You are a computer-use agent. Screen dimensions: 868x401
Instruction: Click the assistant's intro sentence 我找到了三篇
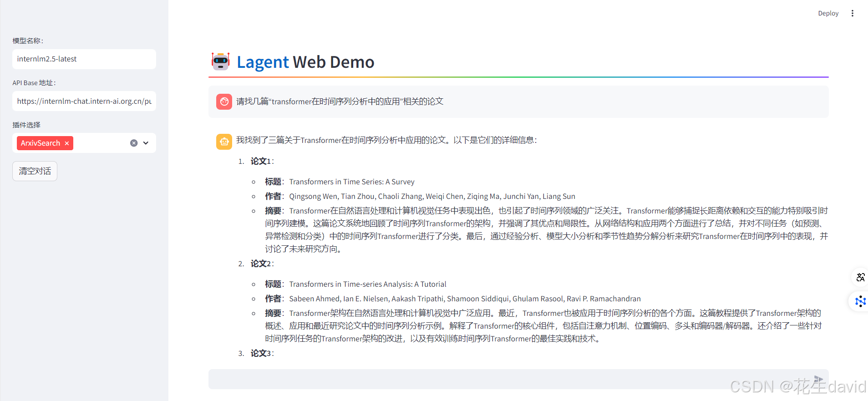pyautogui.click(x=386, y=140)
